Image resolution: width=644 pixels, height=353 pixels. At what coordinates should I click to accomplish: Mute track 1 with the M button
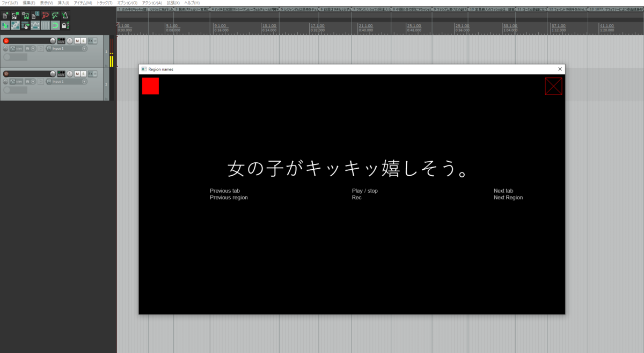point(77,41)
